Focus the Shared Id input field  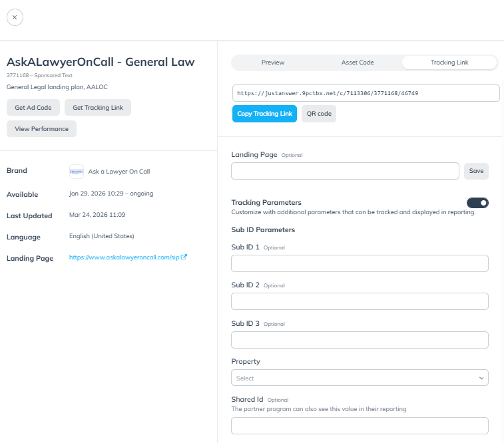click(360, 426)
